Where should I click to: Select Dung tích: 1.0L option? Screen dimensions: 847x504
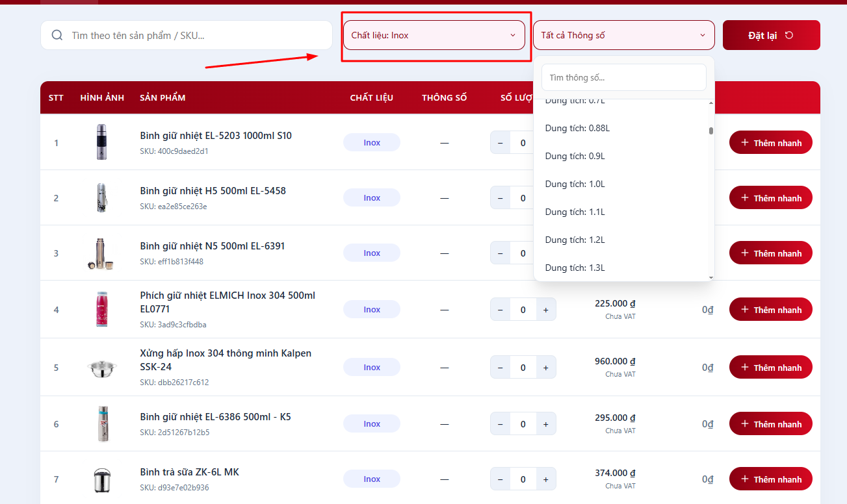[575, 184]
